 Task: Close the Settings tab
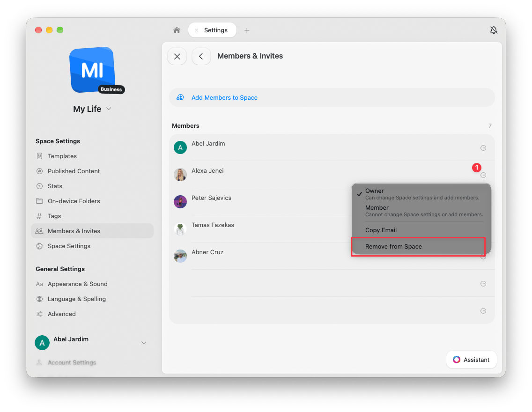point(196,30)
